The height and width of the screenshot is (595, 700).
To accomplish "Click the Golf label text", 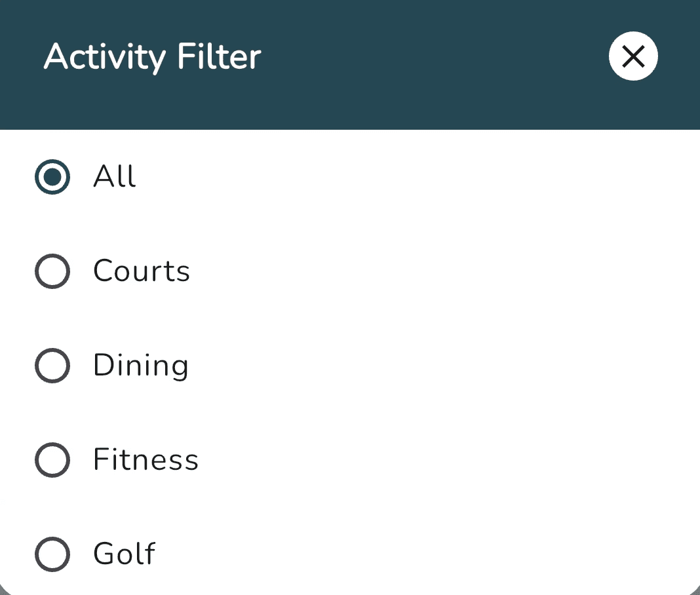I will [125, 554].
